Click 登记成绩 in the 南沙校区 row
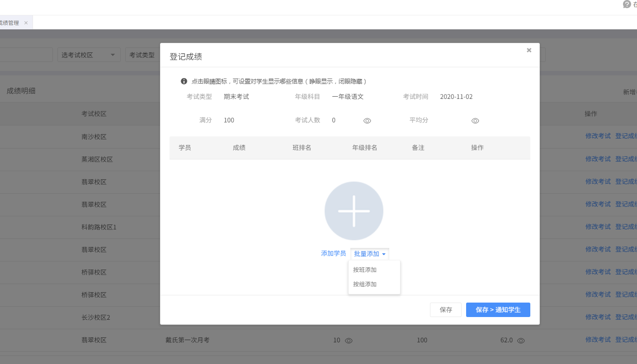Viewport: 637px width, 364px height. 626,136
